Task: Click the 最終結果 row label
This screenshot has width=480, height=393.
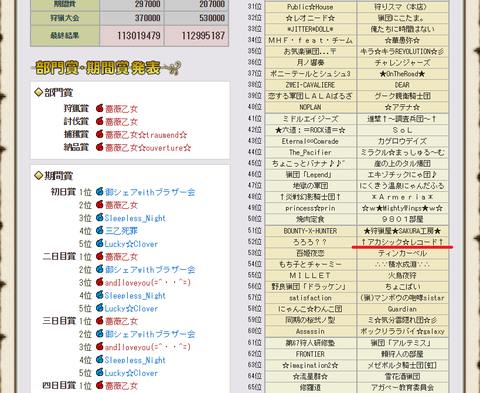Action: pos(65,36)
